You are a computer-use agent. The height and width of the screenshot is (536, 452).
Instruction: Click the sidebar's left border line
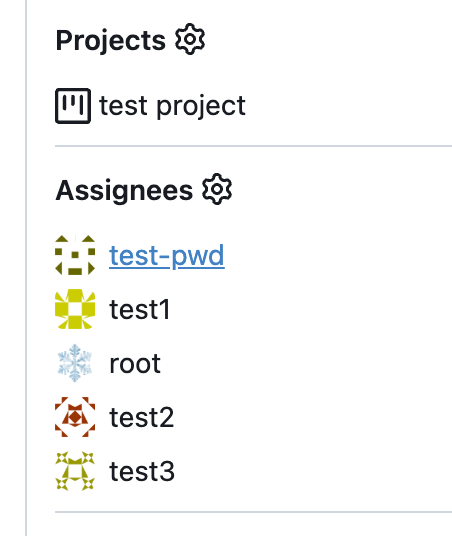(26, 268)
